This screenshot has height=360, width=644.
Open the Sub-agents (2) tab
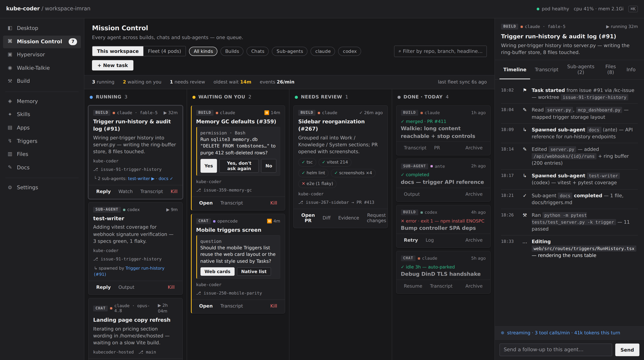(581, 70)
